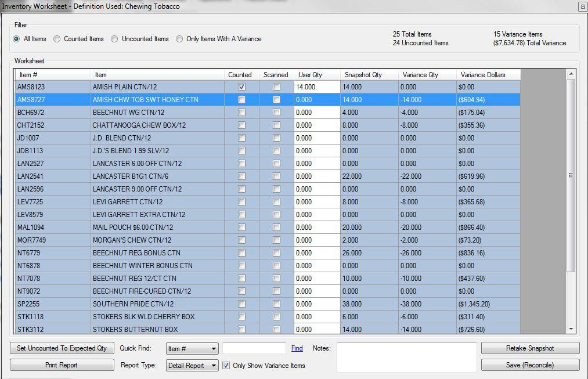Sort by the Variance Dollars column header
588x379 pixels.
[x=489, y=75]
